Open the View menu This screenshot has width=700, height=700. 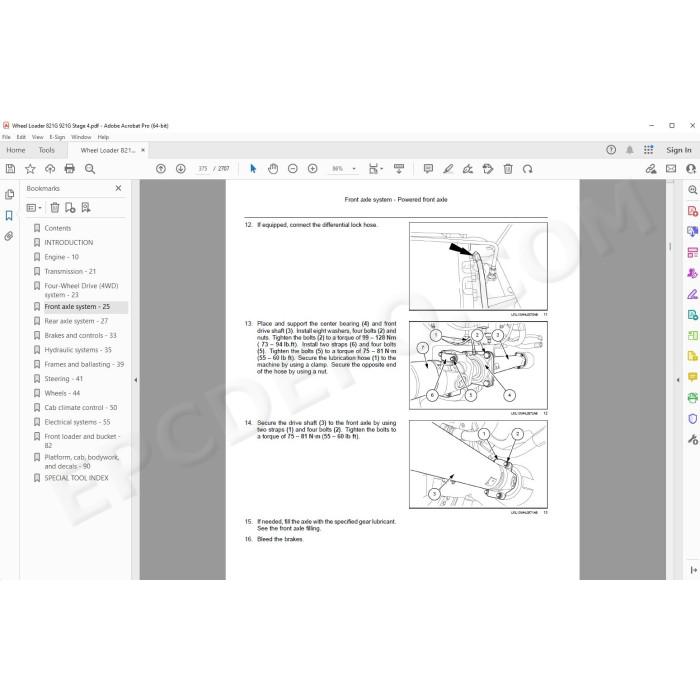38,137
